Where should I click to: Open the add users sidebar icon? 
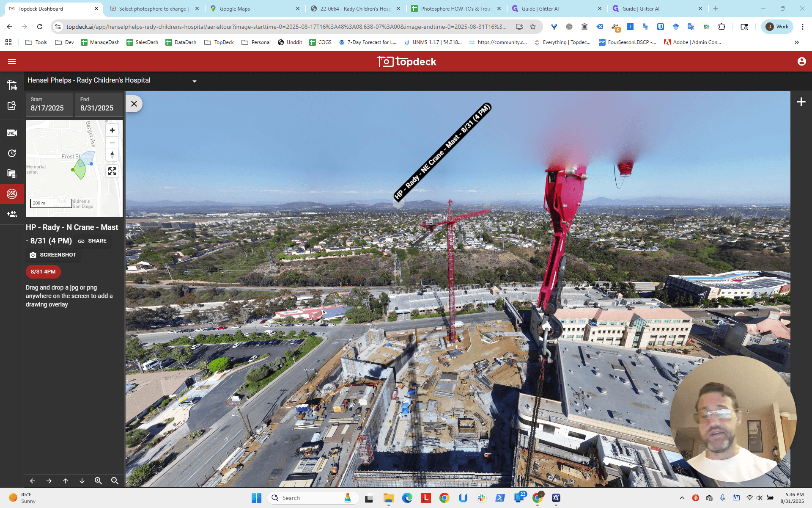click(12, 214)
